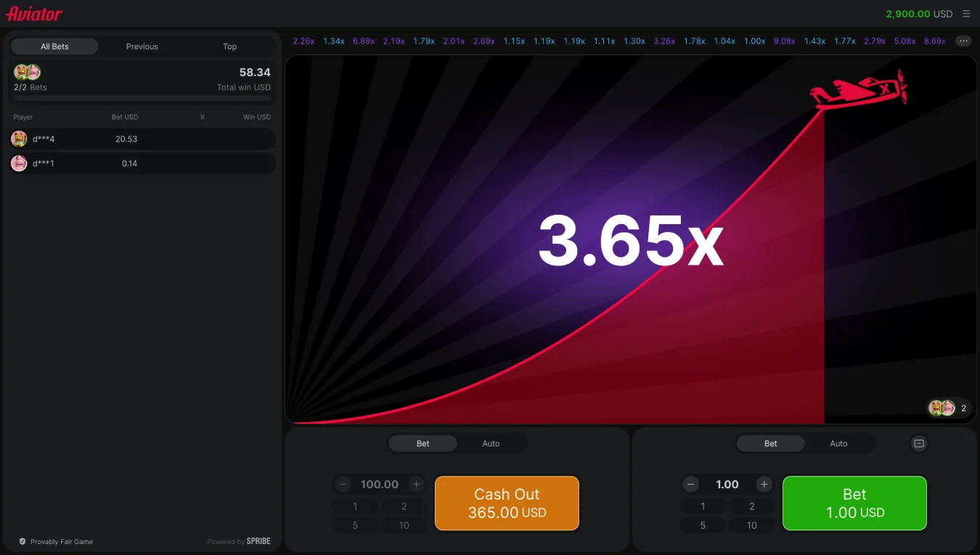980x555 pixels.
Task: Click the d***1 player avatar
Action: [20, 163]
